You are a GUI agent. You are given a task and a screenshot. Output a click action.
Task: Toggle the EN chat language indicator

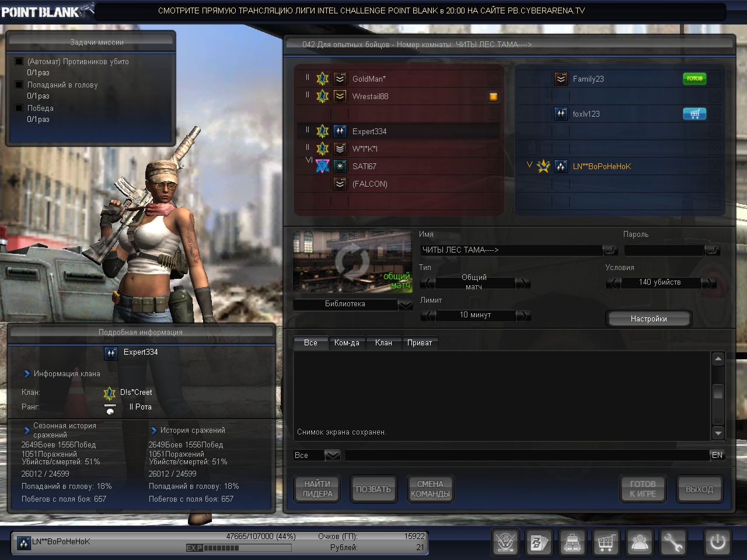(x=717, y=455)
